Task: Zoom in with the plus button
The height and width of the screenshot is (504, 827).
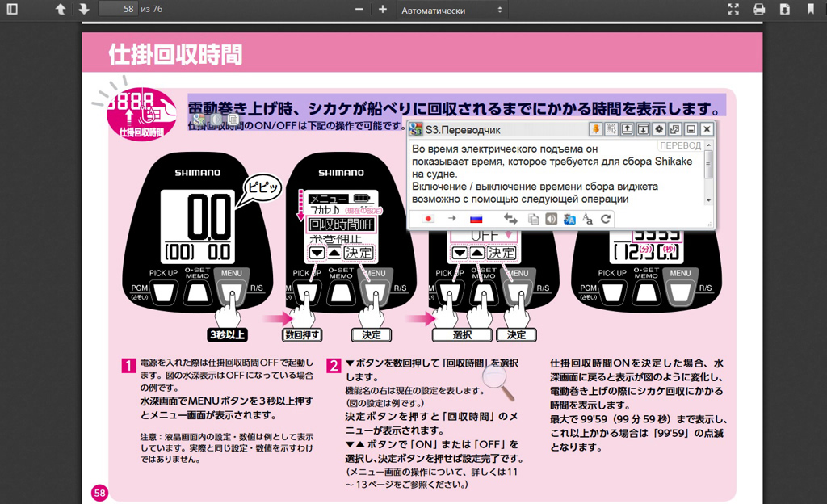Action: (383, 10)
